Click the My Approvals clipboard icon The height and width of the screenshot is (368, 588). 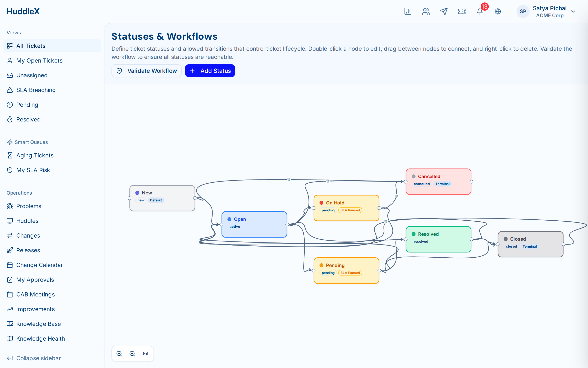click(10, 280)
